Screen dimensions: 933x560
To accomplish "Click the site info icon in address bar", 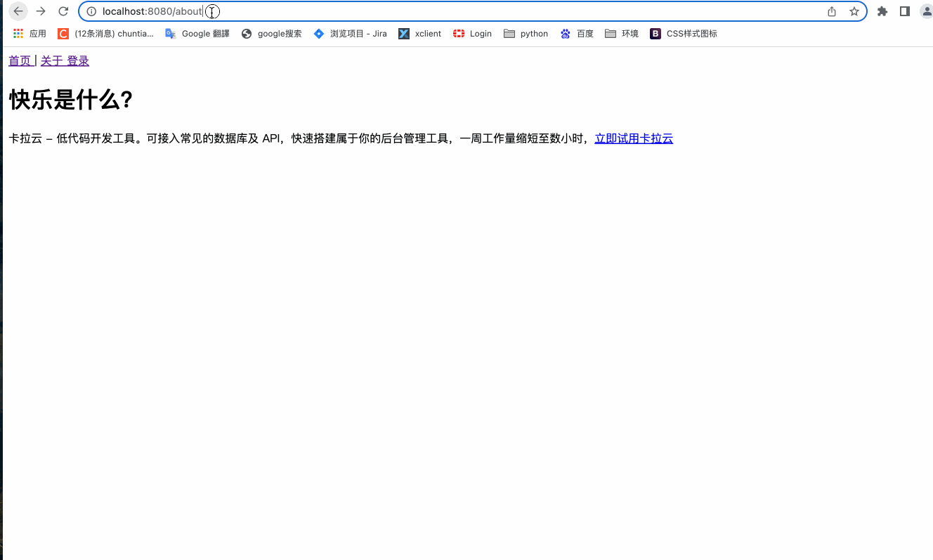I will 91,11.
